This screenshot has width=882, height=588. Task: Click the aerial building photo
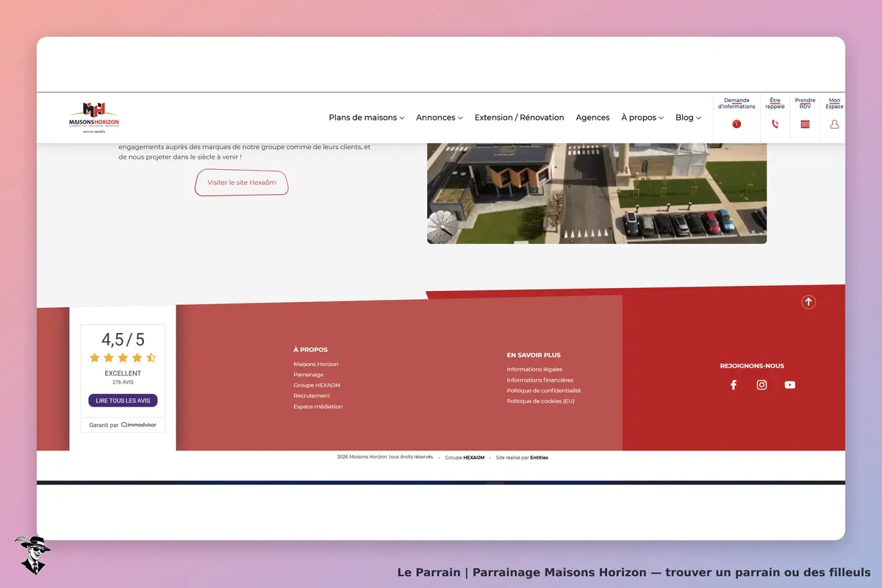pyautogui.click(x=597, y=193)
